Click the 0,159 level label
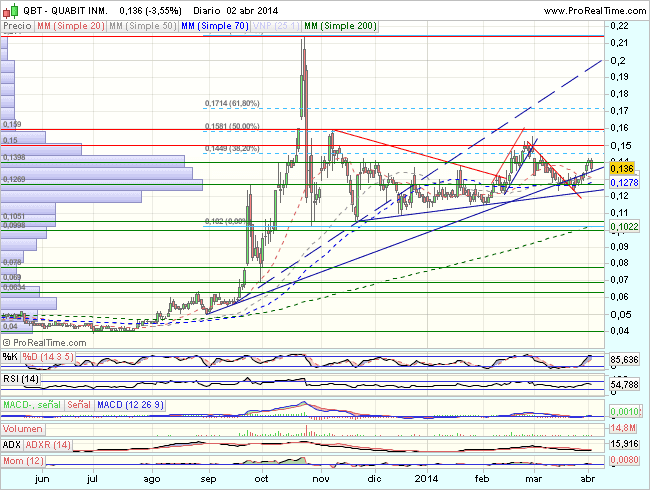Screen dimensions: 650x490 12,124
